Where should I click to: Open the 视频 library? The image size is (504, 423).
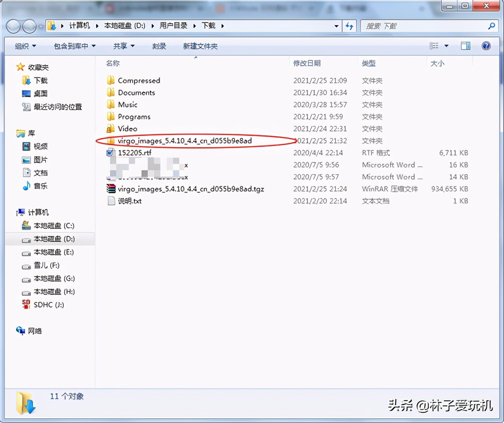[40, 146]
